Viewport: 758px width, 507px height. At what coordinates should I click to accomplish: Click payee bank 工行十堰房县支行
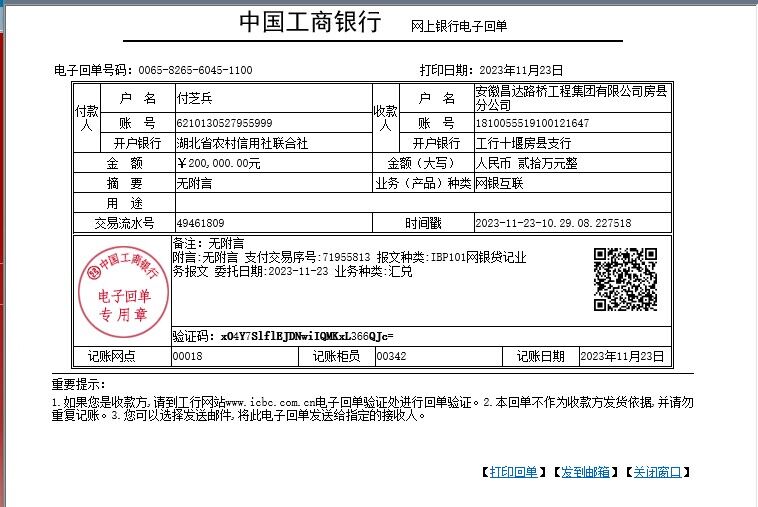pyautogui.click(x=522, y=143)
